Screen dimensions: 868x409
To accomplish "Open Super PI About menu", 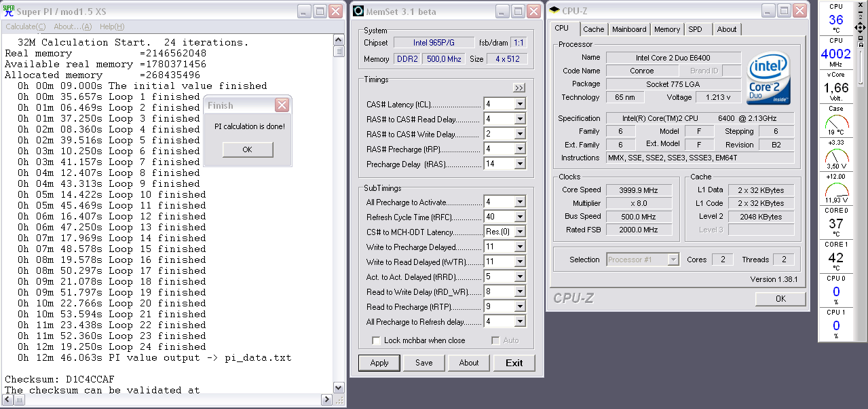I will coord(73,26).
